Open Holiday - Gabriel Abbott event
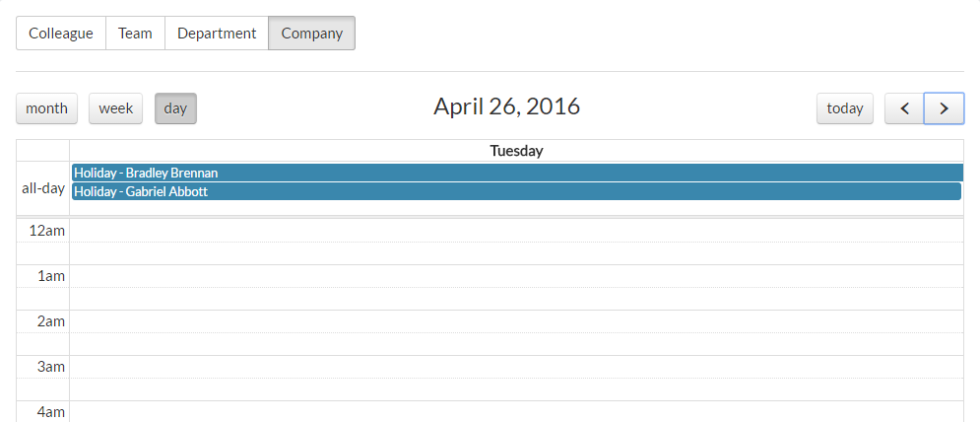980x422 pixels. point(516,191)
